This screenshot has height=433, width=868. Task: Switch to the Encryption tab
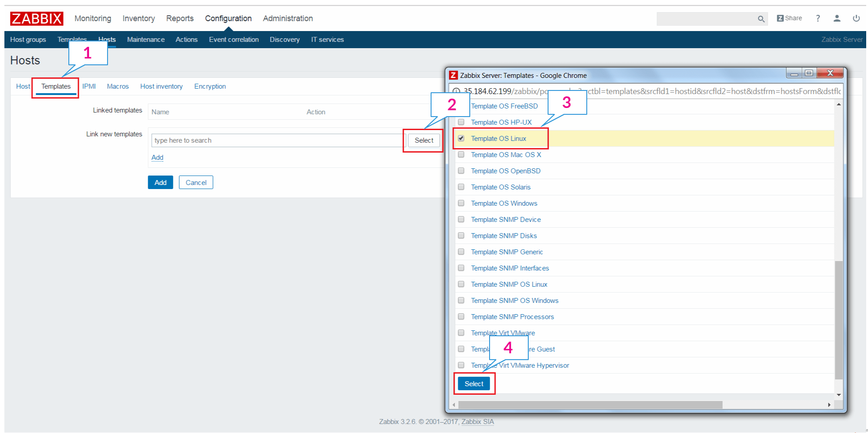click(x=210, y=86)
